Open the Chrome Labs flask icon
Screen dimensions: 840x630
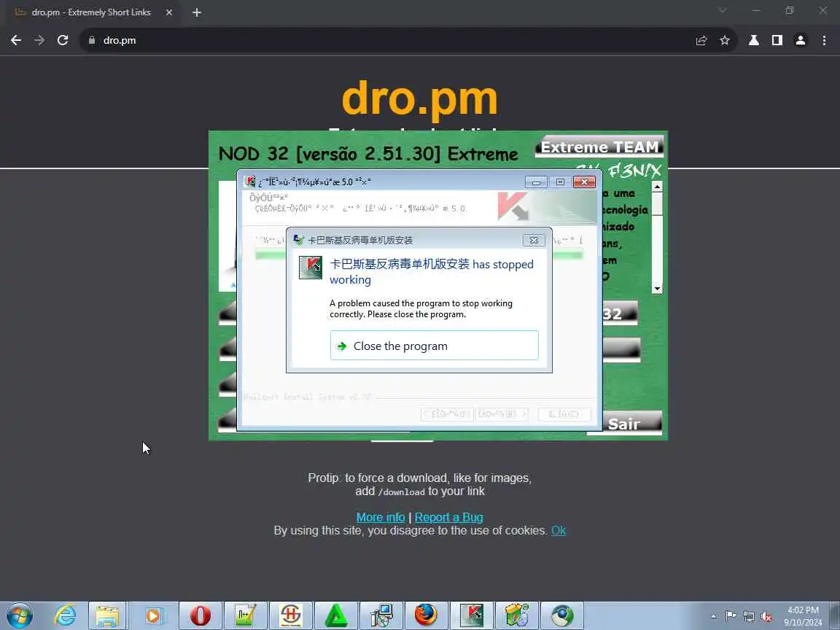click(754, 40)
